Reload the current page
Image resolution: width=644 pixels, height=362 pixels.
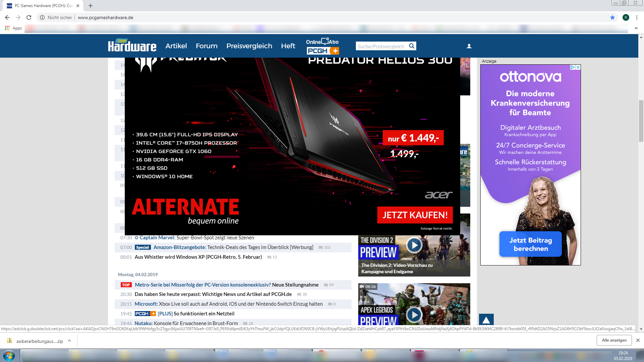click(x=29, y=17)
